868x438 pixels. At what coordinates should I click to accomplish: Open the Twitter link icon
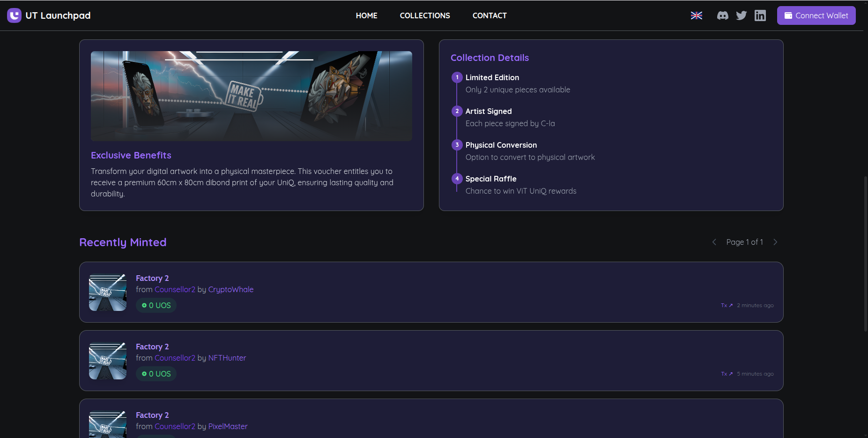(x=741, y=15)
